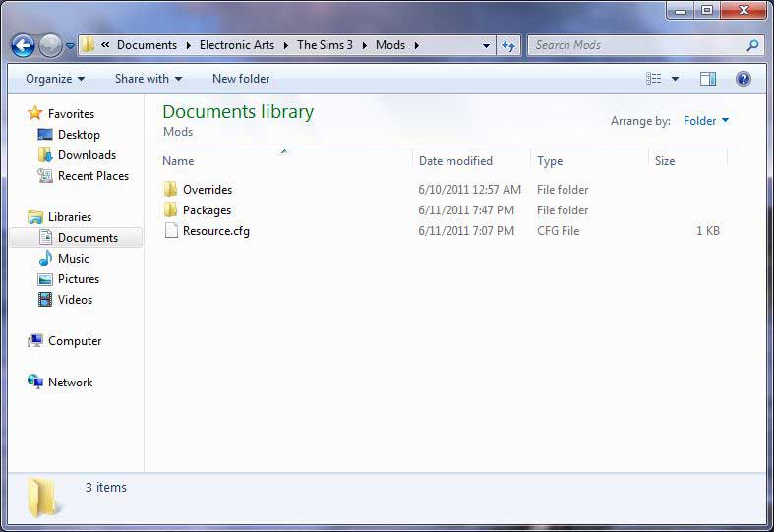
Task: Click the Computer icon in sidebar
Action: click(x=35, y=340)
